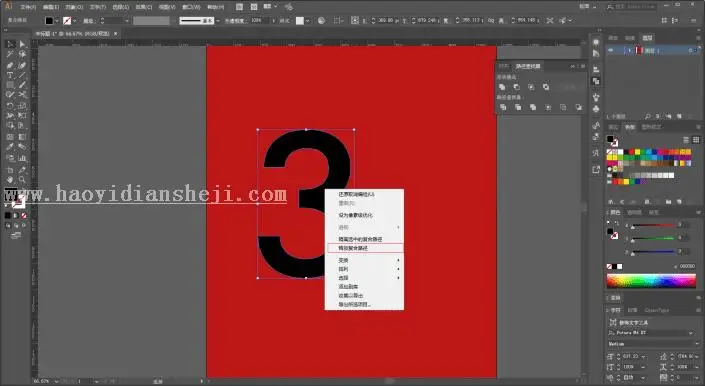
Task: Click the Gradient box below the toolbox fill
Action: coord(16,216)
